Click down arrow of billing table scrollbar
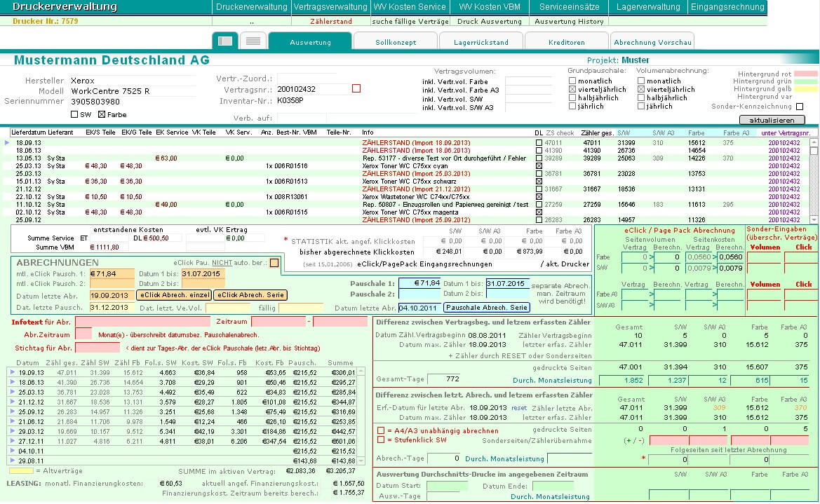This screenshot has height=504, width=820. click(361, 461)
